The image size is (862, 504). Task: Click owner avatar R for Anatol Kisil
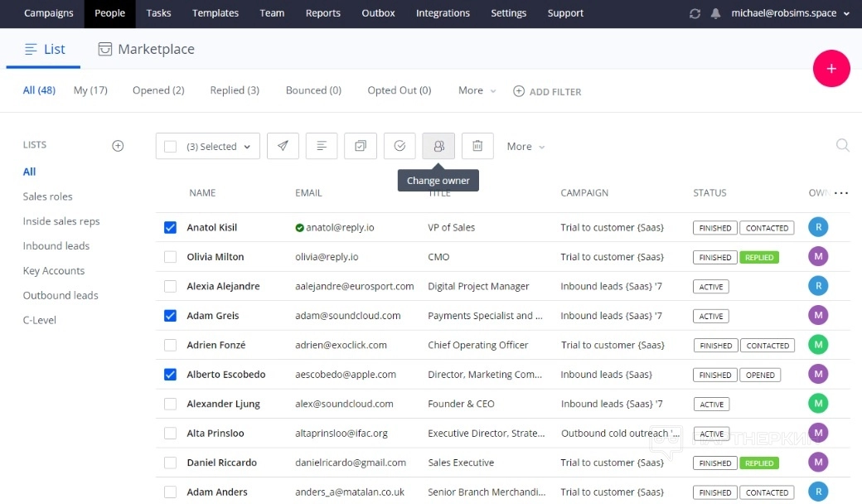pyautogui.click(x=818, y=227)
